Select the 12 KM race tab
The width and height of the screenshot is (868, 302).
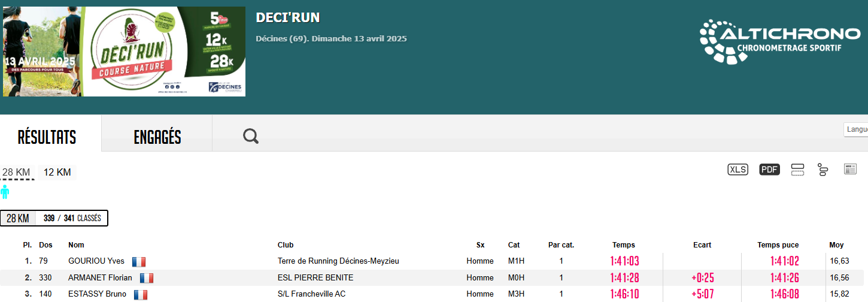click(x=57, y=173)
